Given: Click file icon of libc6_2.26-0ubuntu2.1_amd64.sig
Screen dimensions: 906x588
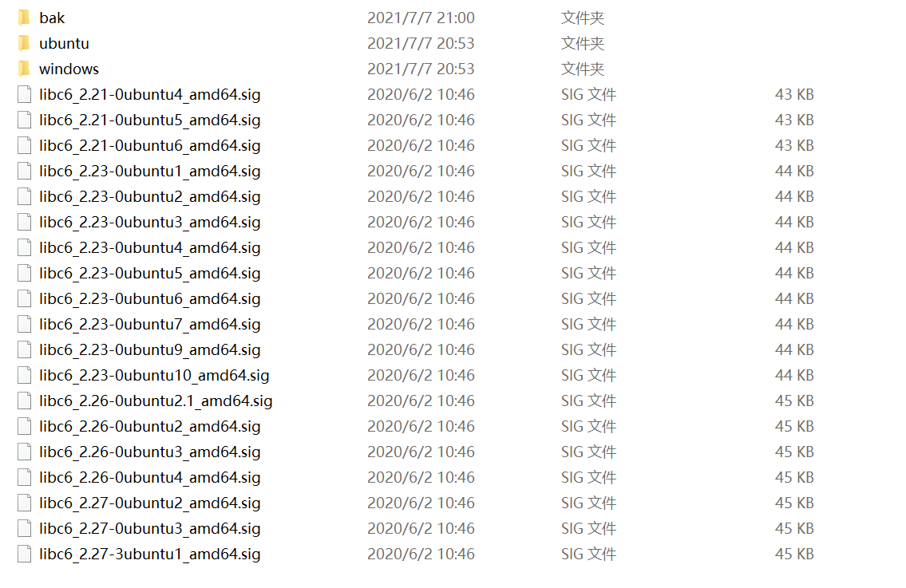Looking at the screenshot, I should [24, 401].
